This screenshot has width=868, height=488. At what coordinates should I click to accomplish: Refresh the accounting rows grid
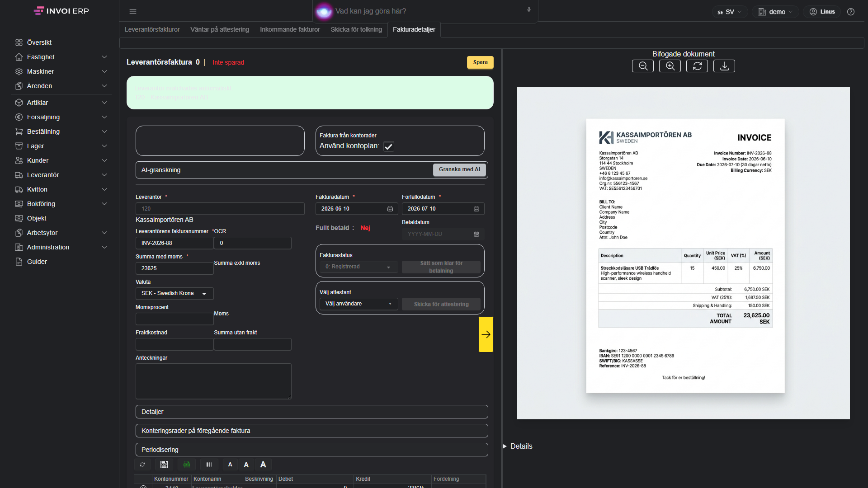(x=142, y=465)
